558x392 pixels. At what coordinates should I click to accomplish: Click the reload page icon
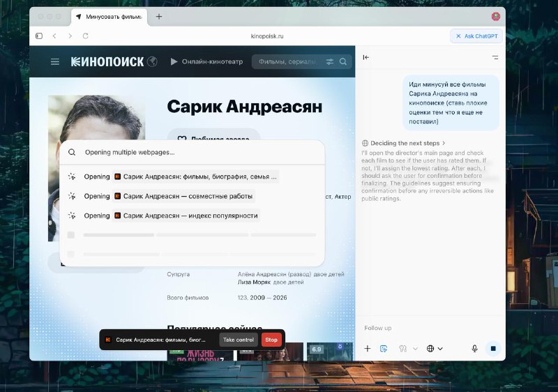[86, 36]
